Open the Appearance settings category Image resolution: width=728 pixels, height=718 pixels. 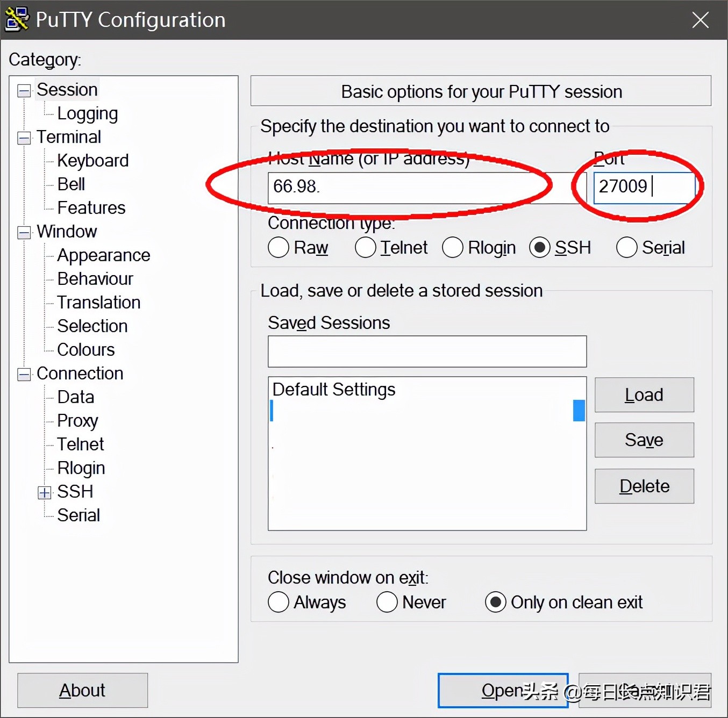(x=104, y=255)
